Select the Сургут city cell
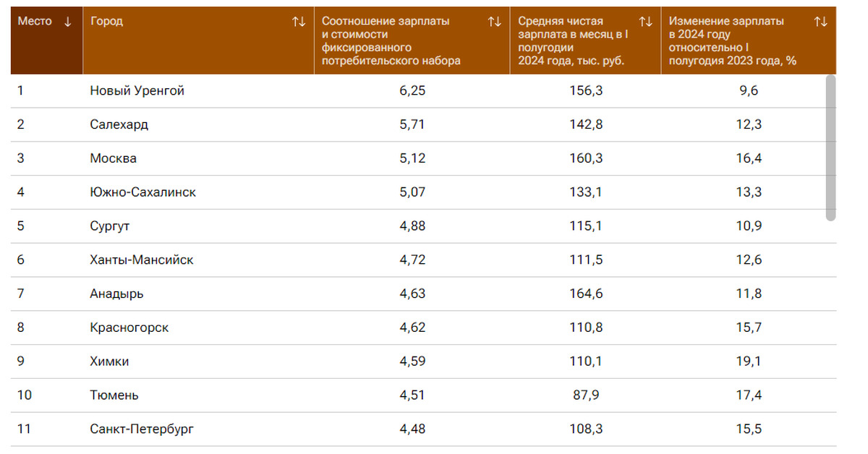 pos(110,226)
